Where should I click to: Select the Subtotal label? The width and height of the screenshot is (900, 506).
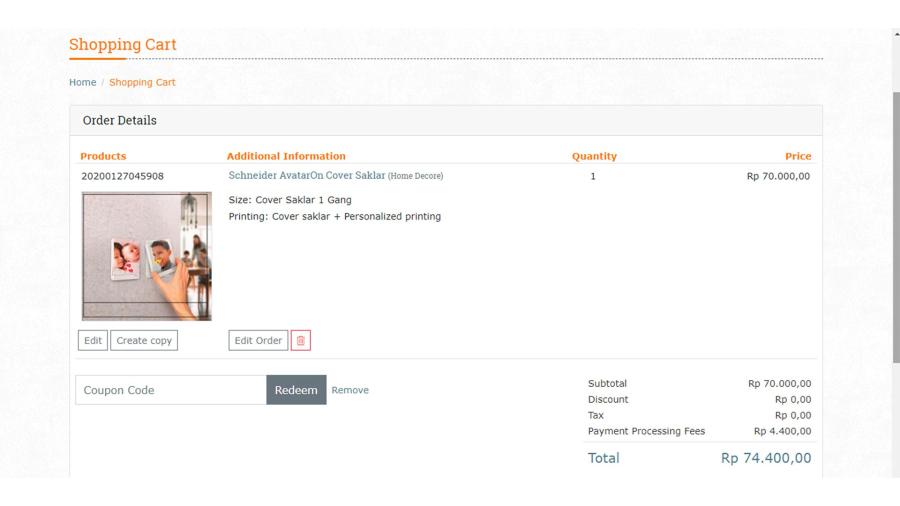(x=607, y=383)
